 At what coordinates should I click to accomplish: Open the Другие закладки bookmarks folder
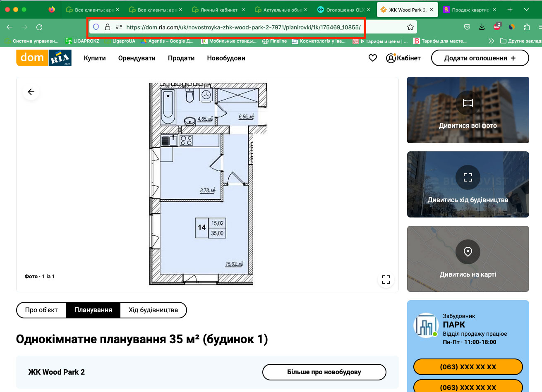click(x=520, y=41)
